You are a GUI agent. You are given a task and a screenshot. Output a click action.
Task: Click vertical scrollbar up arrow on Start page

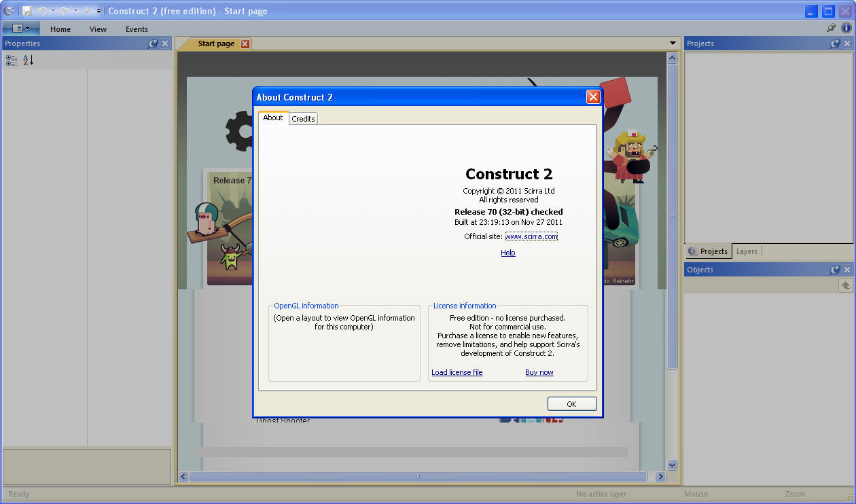673,58
